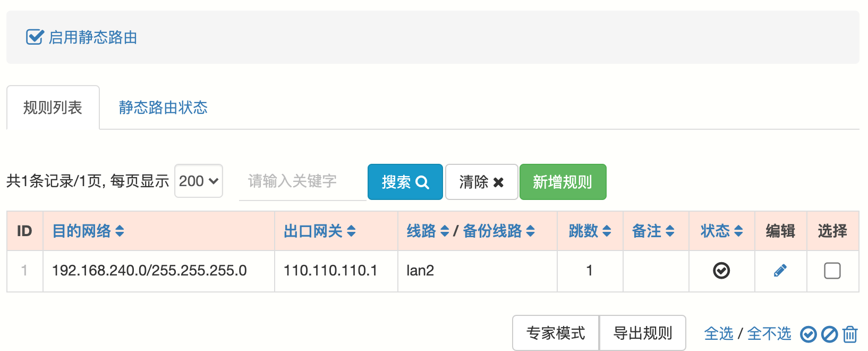The image size is (868, 351).
Task: Sort by 备份线路 column header
Action: click(x=498, y=231)
